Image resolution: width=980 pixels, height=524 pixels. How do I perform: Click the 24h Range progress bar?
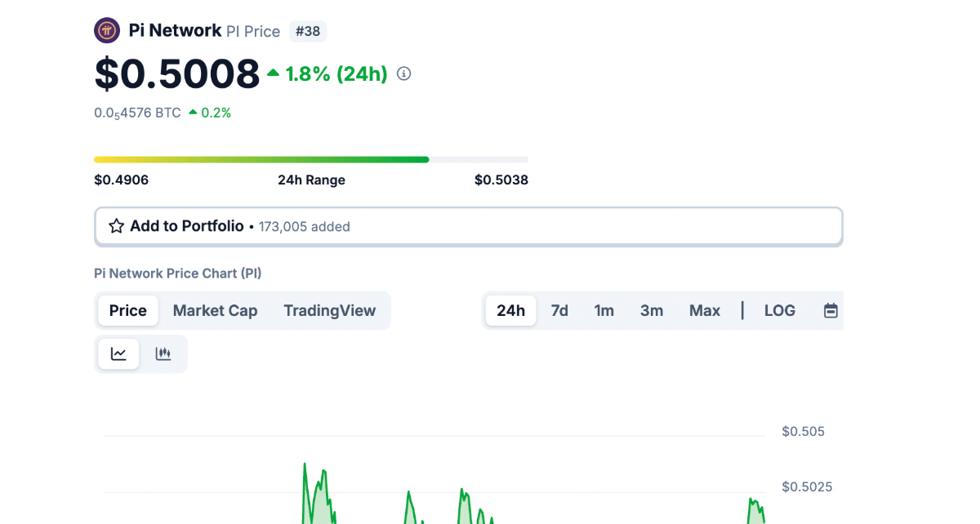click(311, 159)
